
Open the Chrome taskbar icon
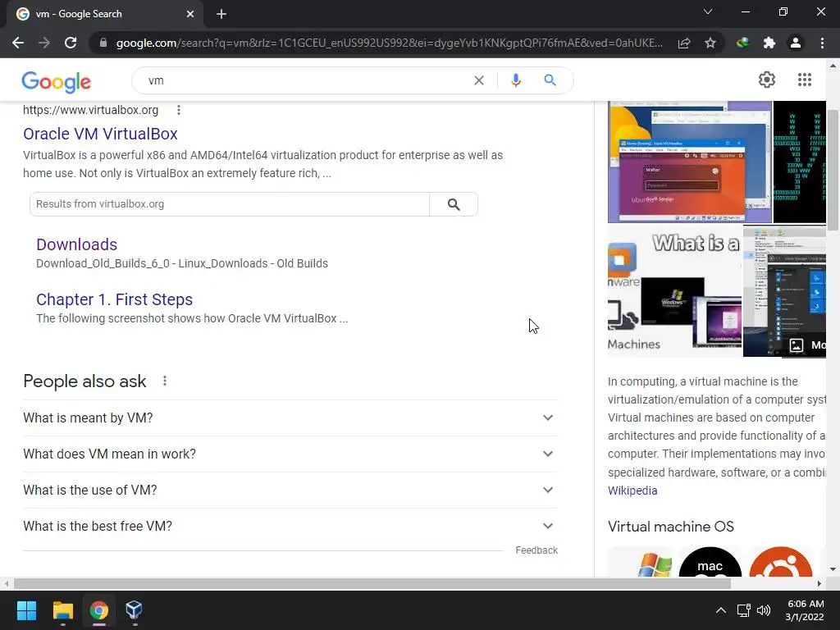(98, 610)
